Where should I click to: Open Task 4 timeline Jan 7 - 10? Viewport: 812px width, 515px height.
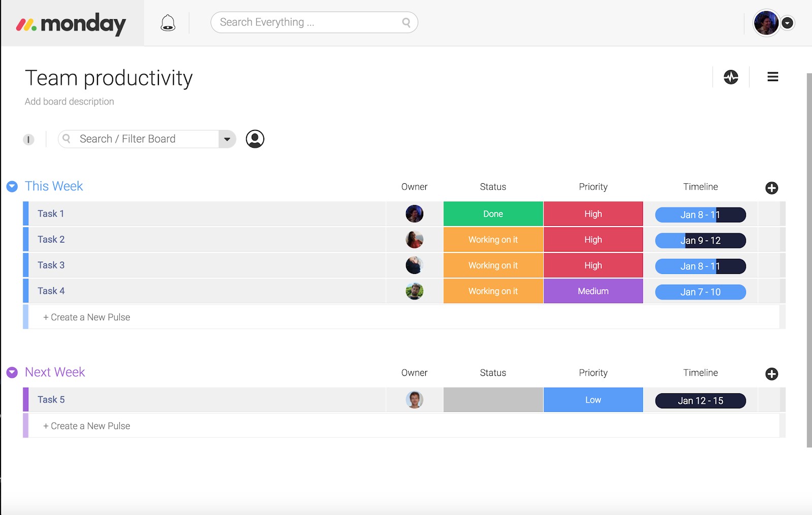700,292
